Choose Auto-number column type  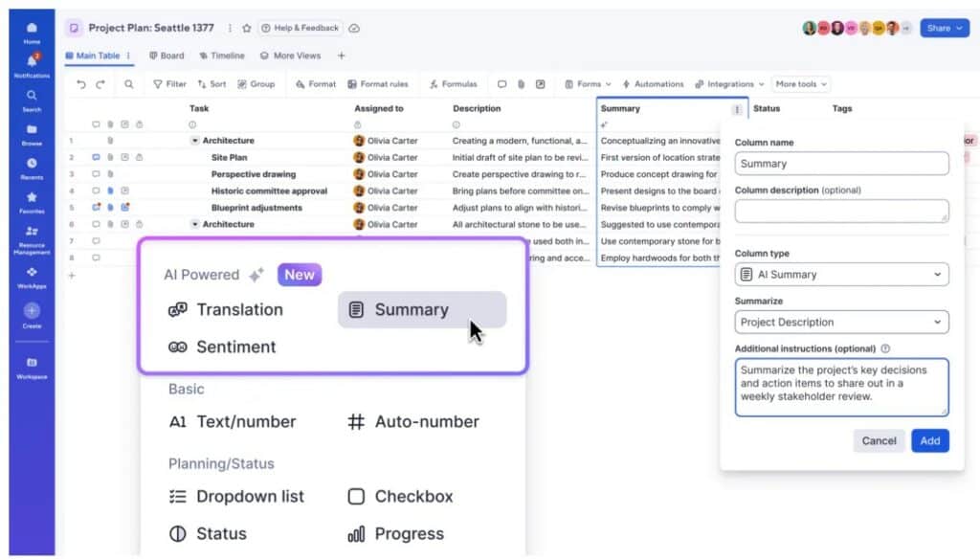pos(413,422)
